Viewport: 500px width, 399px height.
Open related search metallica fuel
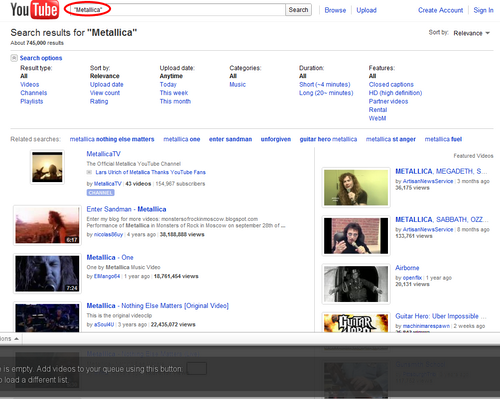[x=443, y=139]
